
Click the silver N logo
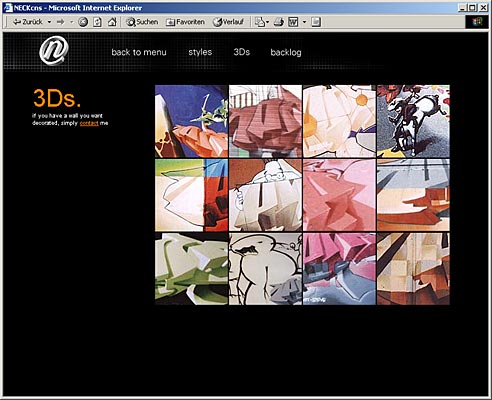pos(54,51)
